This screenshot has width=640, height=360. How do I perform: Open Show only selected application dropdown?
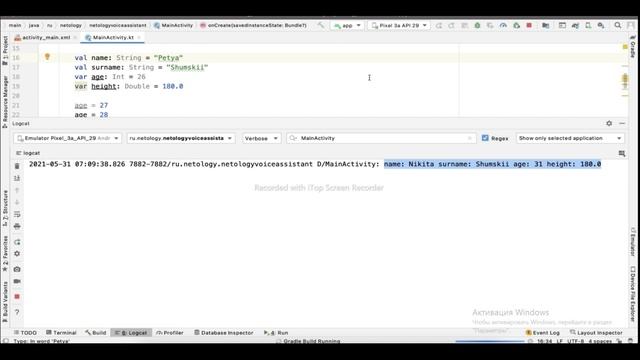(570, 138)
